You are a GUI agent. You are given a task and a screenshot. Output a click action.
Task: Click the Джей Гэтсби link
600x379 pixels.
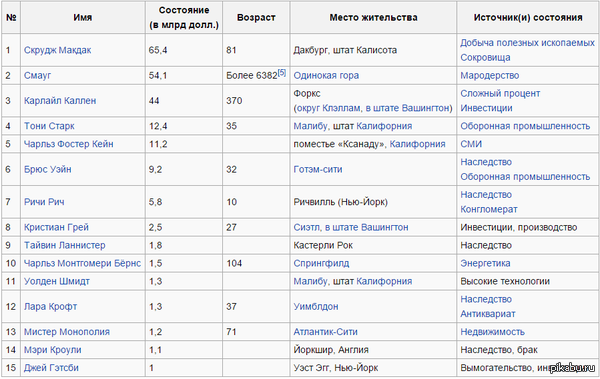point(51,368)
